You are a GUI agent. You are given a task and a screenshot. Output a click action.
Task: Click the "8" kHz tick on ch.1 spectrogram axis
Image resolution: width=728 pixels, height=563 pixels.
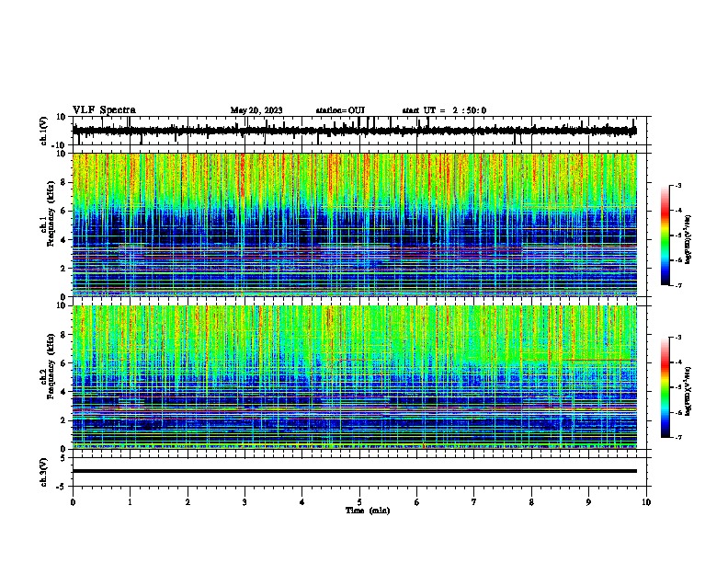pos(64,182)
